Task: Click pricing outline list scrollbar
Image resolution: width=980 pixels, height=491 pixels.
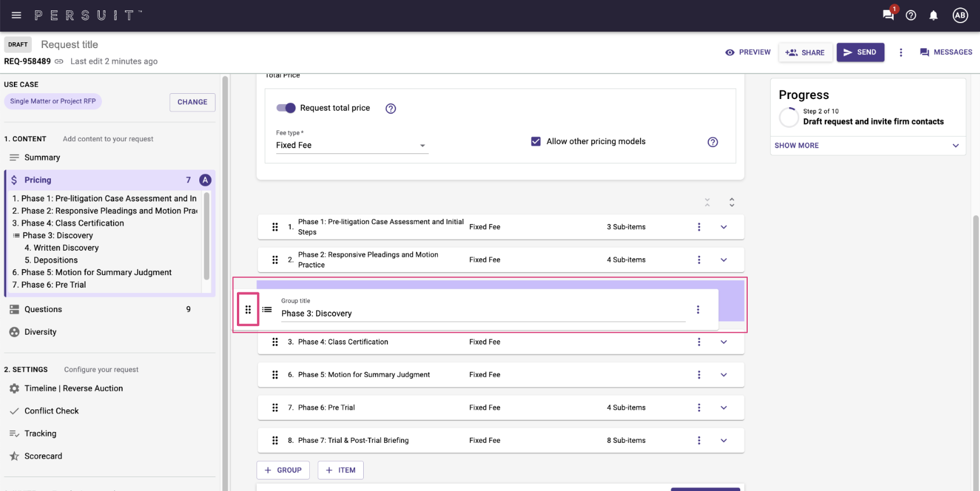Action: click(207, 236)
